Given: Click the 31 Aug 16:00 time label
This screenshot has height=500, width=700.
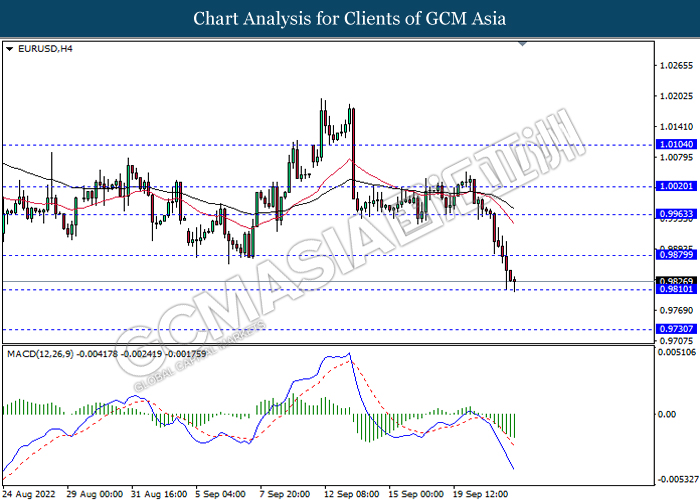Looking at the screenshot, I should click(x=159, y=494).
